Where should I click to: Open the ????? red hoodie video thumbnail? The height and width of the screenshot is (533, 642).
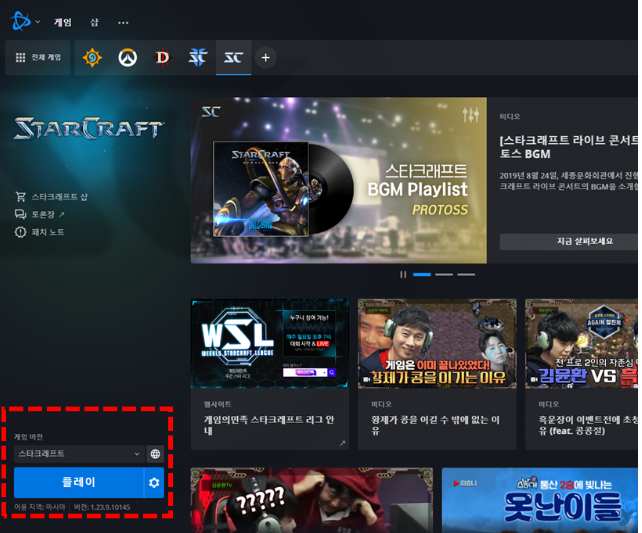(x=312, y=500)
